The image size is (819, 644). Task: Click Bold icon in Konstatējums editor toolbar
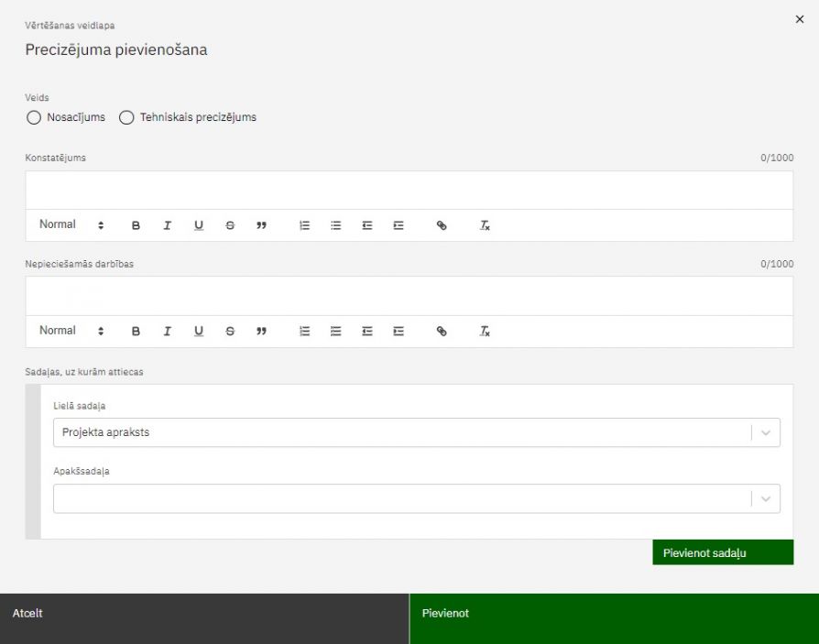tap(136, 225)
